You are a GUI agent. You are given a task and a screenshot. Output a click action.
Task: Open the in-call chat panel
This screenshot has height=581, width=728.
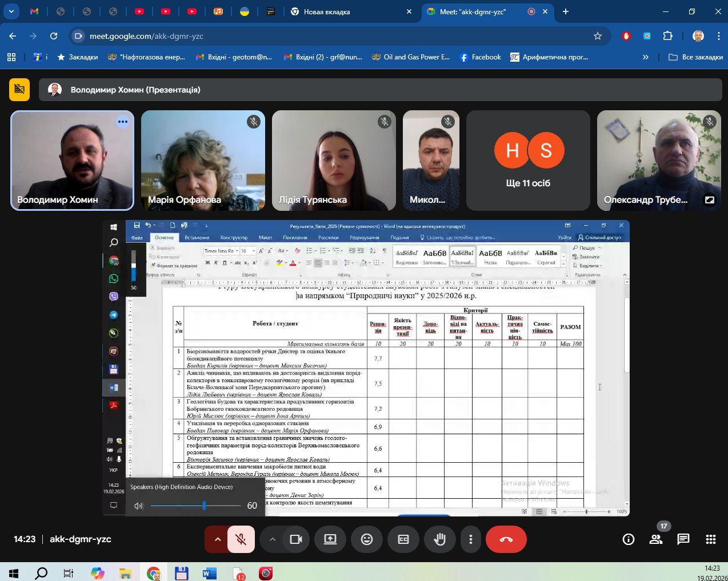683,539
